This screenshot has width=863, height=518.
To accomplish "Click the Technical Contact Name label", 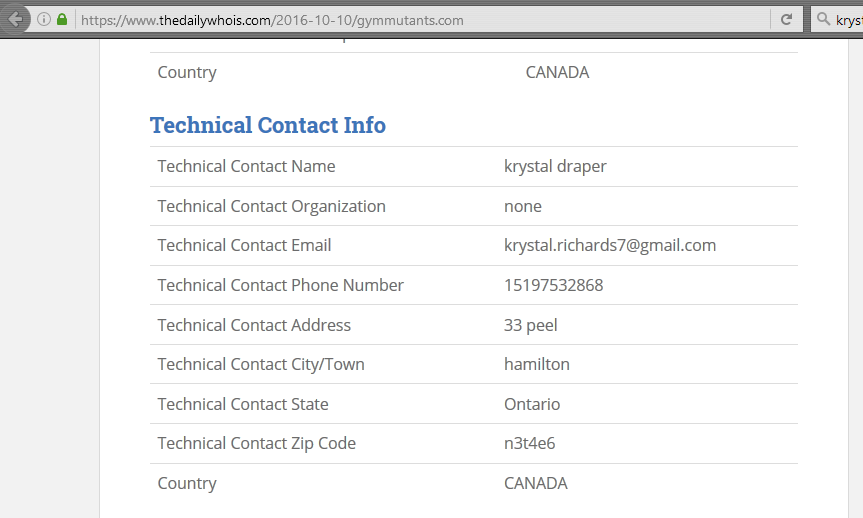I will click(x=246, y=166).
